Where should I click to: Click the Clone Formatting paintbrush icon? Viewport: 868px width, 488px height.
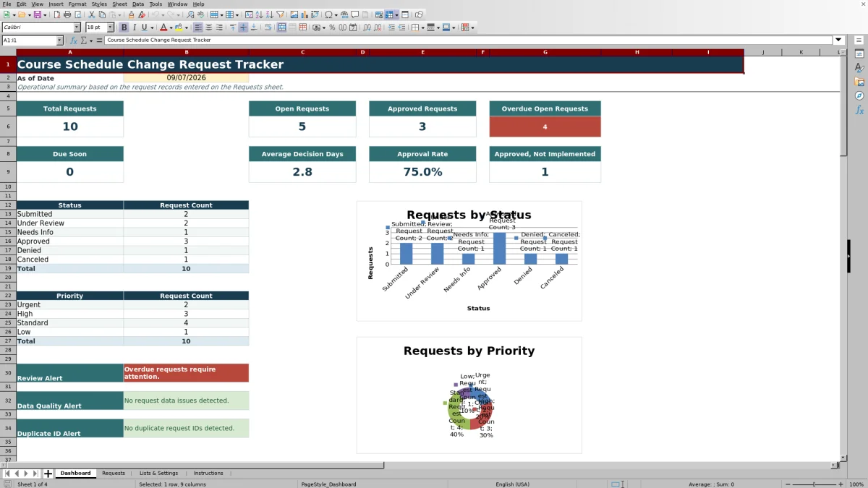(131, 14)
